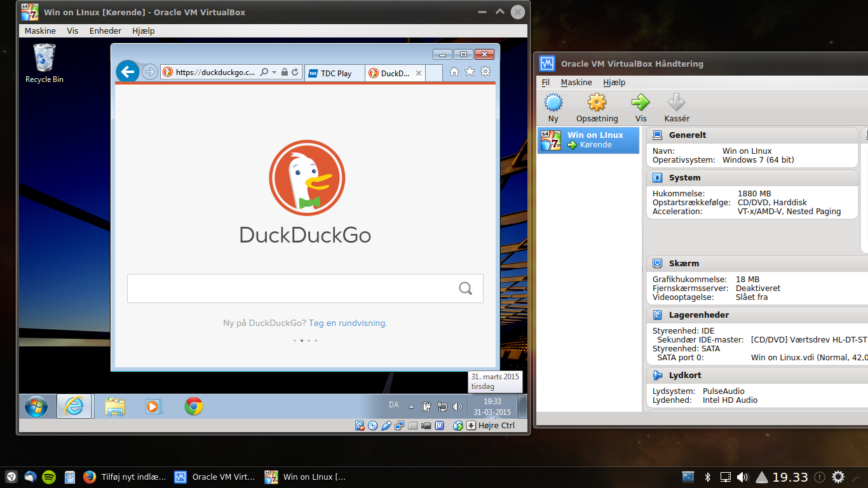Click the CPU virtualization chip icon in status bar

tap(440, 426)
